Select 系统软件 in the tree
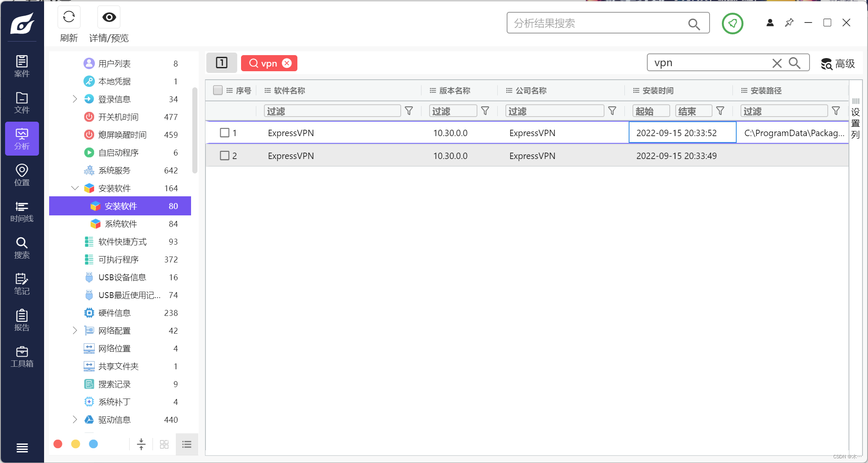Screen dimensions: 868x463 pos(121,224)
